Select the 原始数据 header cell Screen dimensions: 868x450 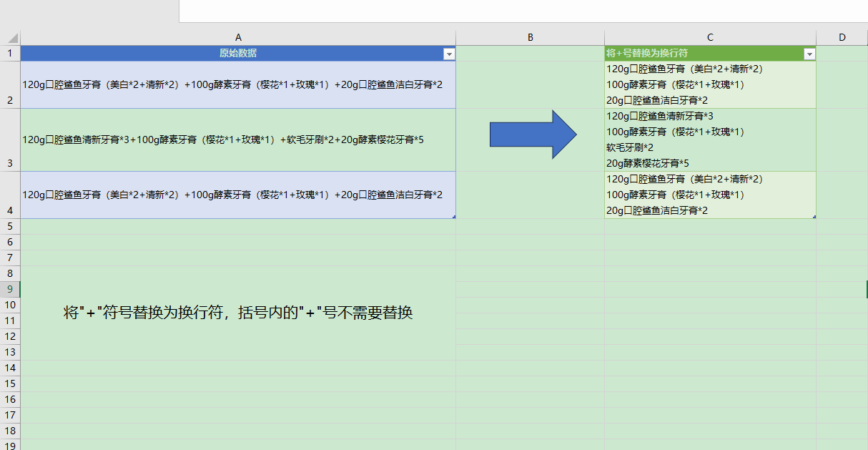coord(239,53)
